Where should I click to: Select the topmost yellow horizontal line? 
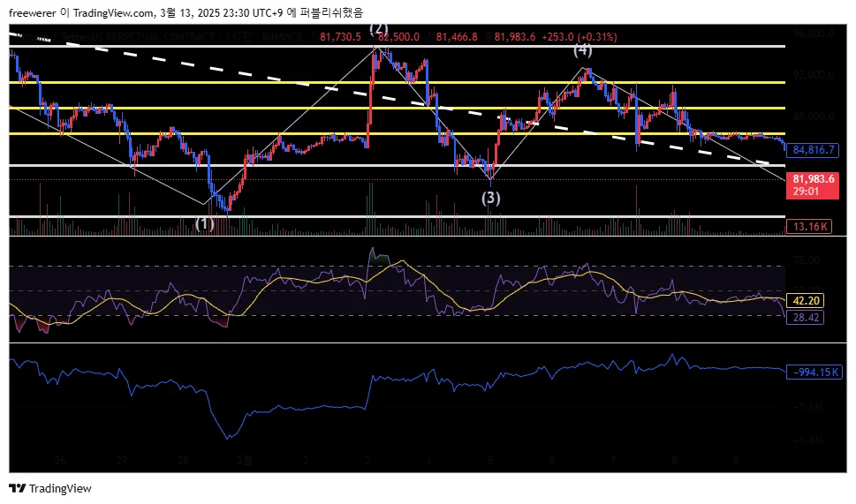pyautogui.click(x=397, y=82)
